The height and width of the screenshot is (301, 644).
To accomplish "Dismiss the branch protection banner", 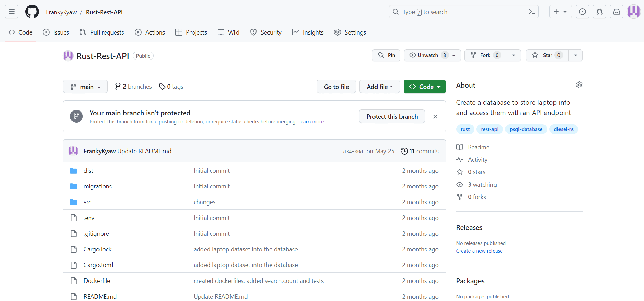I will (x=435, y=117).
